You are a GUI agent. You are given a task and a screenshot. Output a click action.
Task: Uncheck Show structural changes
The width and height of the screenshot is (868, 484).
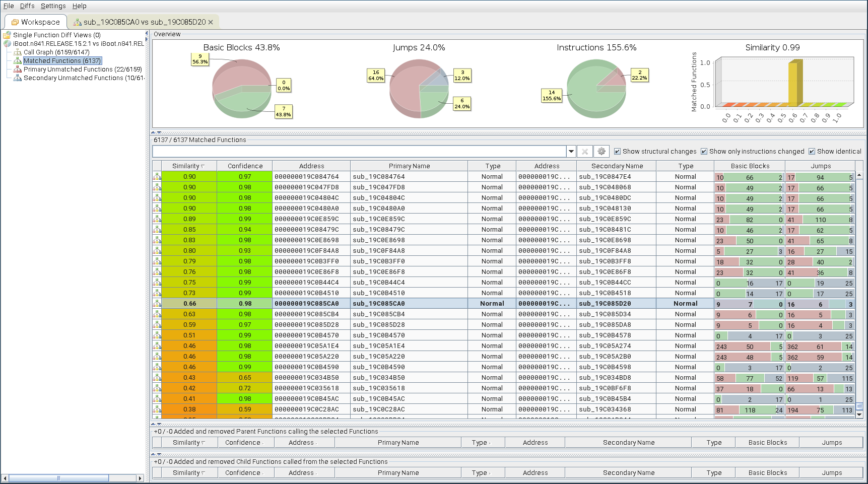[x=617, y=152]
